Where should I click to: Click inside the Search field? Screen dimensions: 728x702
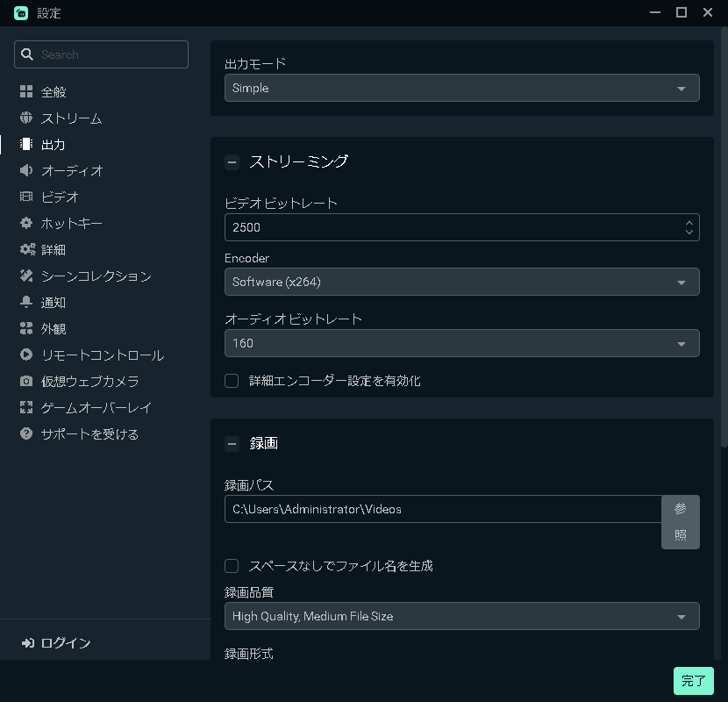101,54
